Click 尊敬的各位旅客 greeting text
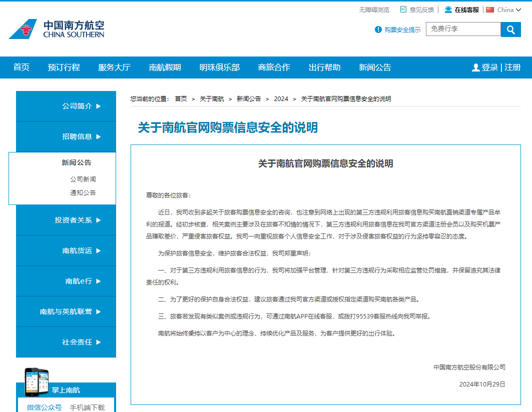The height and width of the screenshot is (412, 532). (x=169, y=195)
